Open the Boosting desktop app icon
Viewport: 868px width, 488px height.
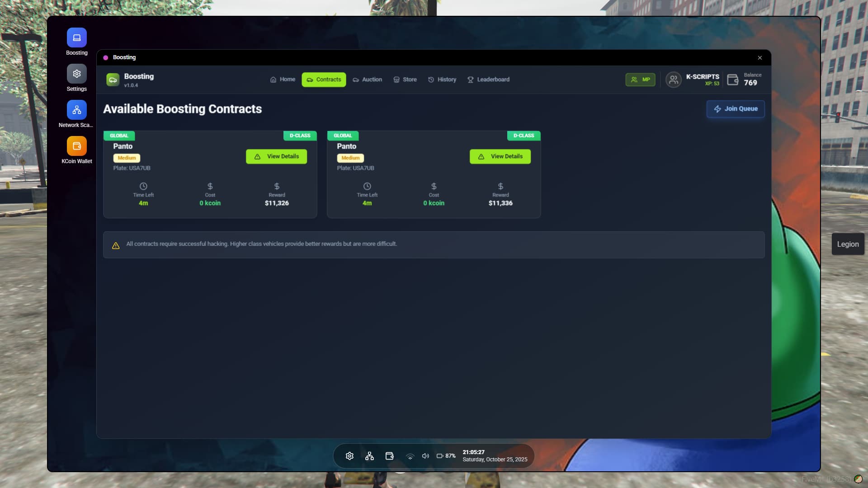click(x=77, y=38)
